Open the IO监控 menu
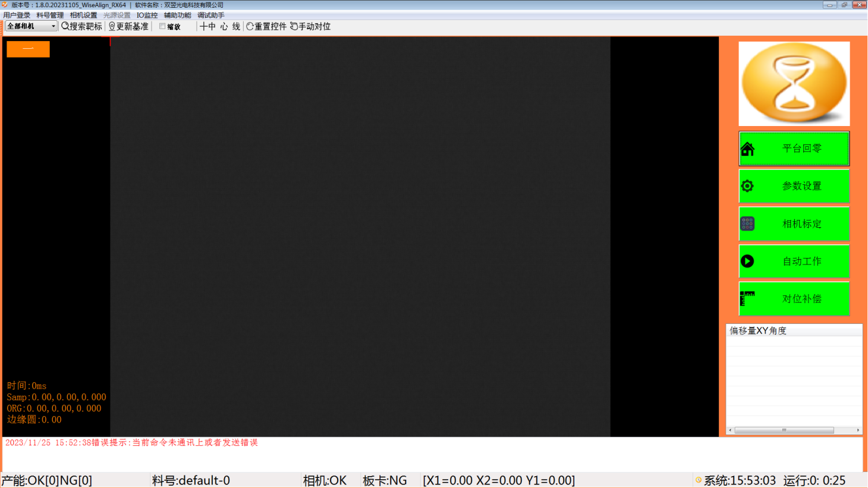The height and width of the screenshot is (488, 868). coord(147,15)
